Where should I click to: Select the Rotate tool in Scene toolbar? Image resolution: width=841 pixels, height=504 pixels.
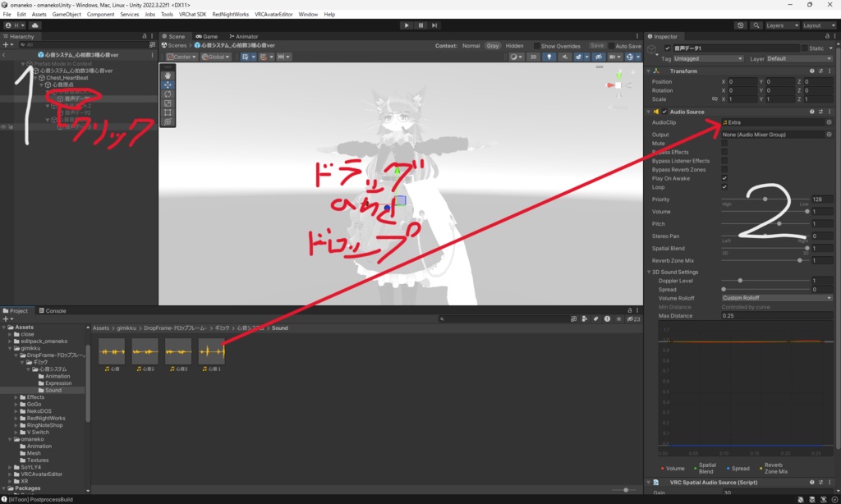click(168, 94)
